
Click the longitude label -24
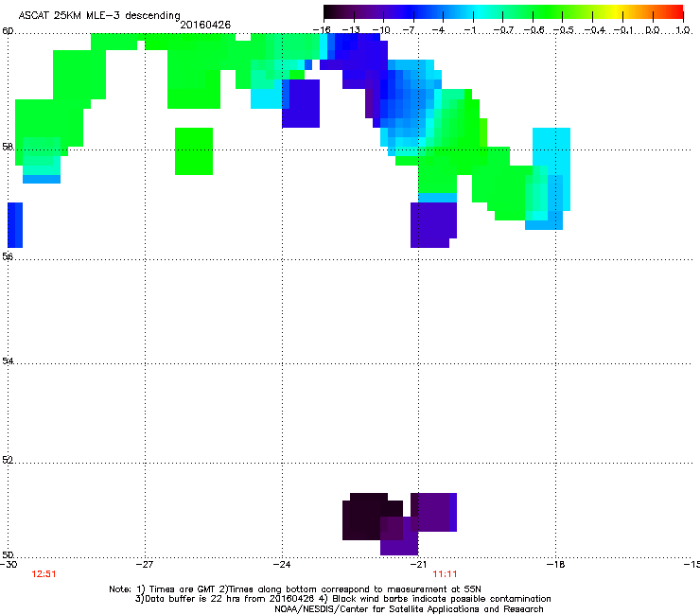[282, 565]
